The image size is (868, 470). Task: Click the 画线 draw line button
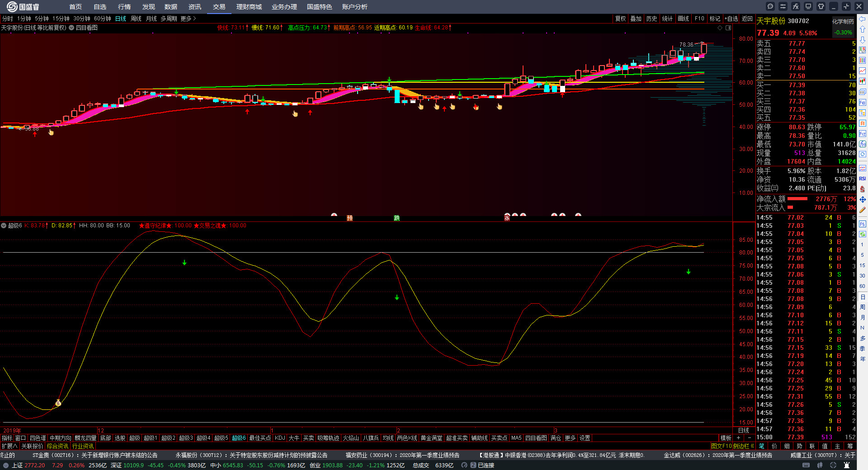tap(684, 19)
